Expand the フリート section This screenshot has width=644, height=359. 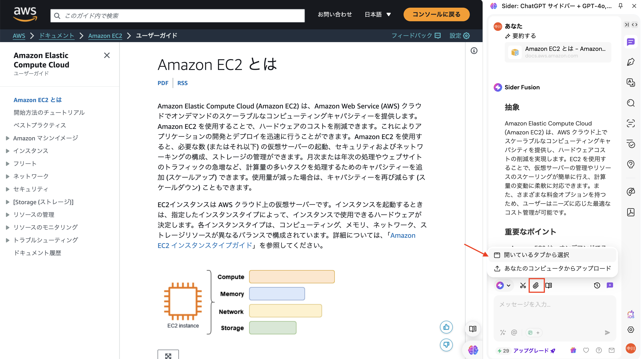click(7, 164)
